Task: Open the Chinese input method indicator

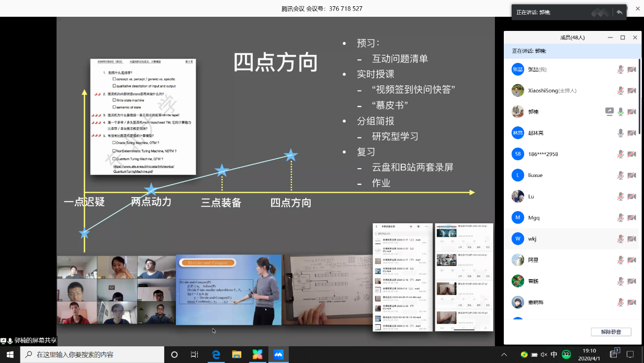Action: coord(554,355)
